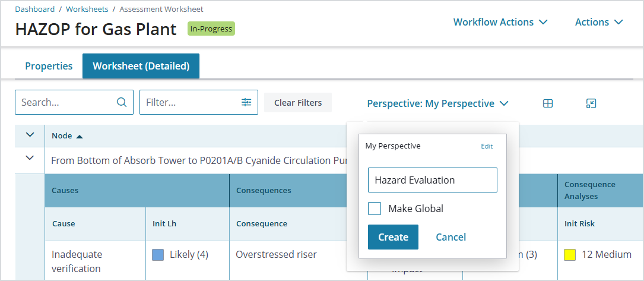Collapse the Absorb Tower node row
Screen dimensions: 644x281
(30, 158)
